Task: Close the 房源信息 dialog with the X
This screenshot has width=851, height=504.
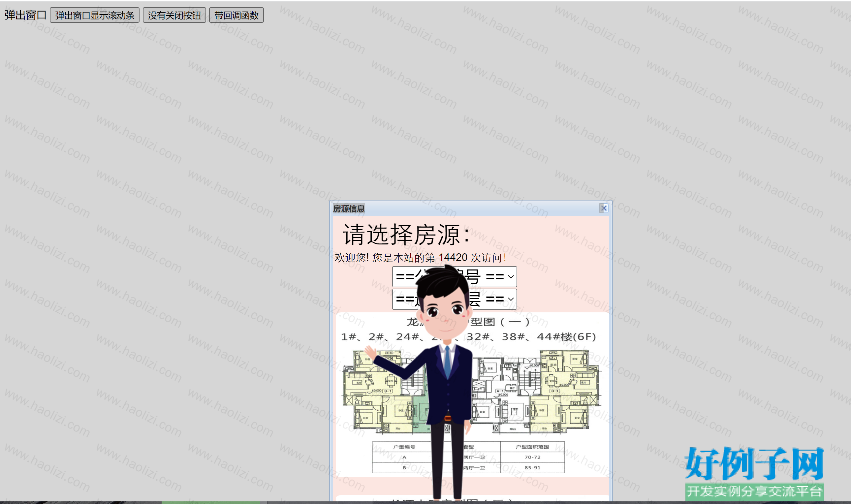Action: pos(603,208)
